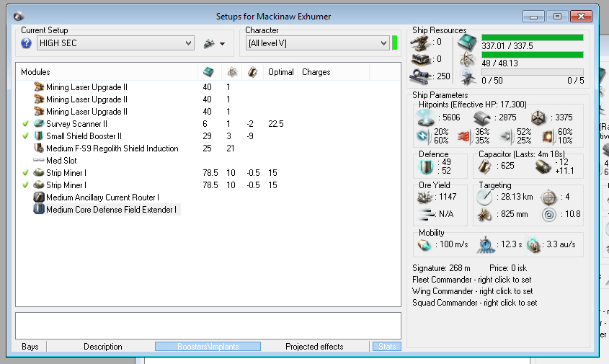
Task: Click the green character status indicator
Action: point(395,43)
